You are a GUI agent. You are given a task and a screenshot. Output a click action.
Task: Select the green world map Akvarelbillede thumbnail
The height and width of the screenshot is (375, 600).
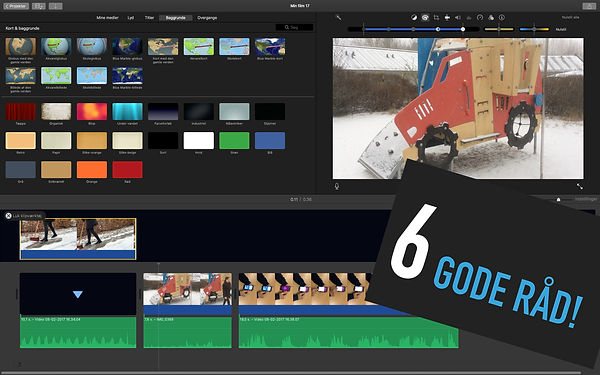click(56, 76)
